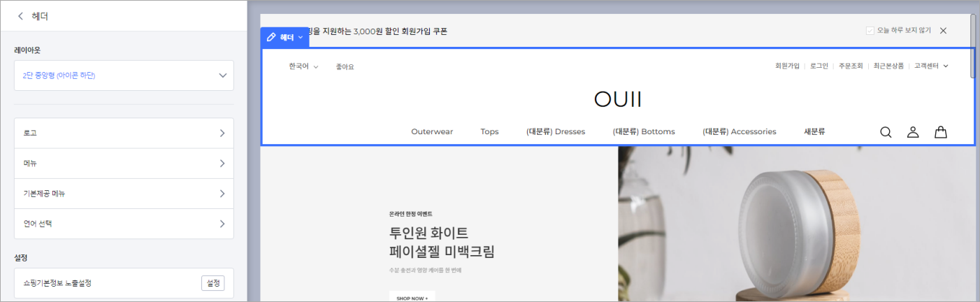This screenshot has height=302, width=980.
Task: Select the (대분류) Accessories menu item
Action: click(x=740, y=131)
